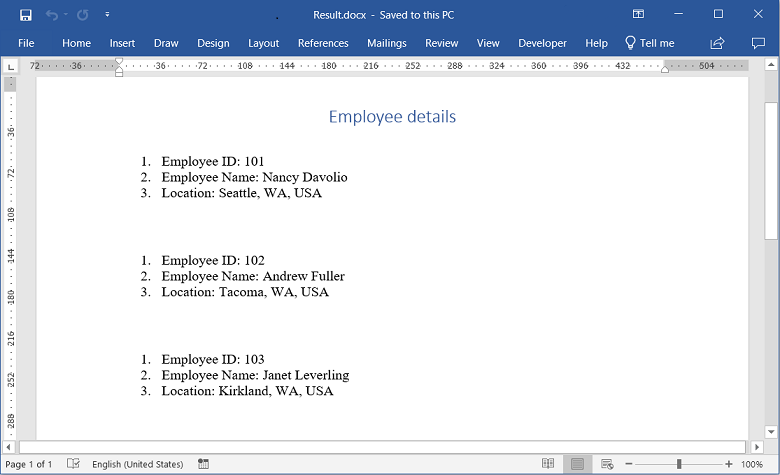Open the Comments speech bubble icon
Viewport: 780px width, 475px height.
(x=758, y=43)
